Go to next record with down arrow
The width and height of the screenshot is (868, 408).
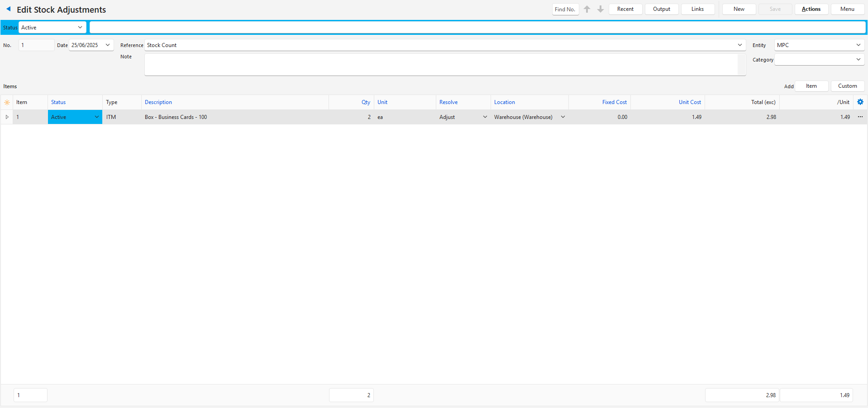click(x=601, y=9)
